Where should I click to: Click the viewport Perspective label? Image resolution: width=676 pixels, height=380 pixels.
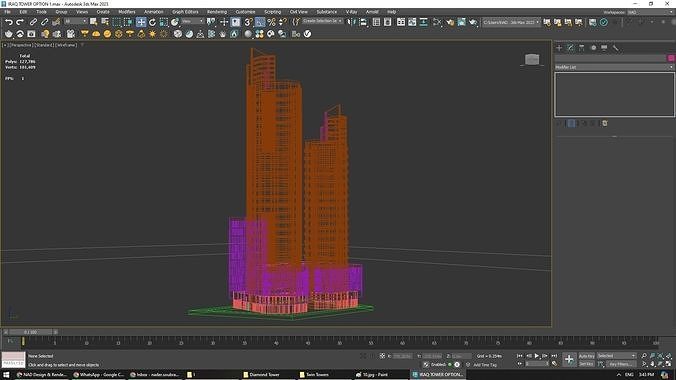pyautogui.click(x=20, y=45)
